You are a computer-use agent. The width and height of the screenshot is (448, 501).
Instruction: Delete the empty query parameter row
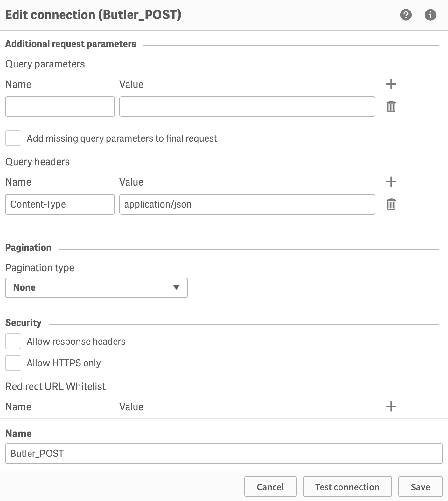pyautogui.click(x=391, y=107)
